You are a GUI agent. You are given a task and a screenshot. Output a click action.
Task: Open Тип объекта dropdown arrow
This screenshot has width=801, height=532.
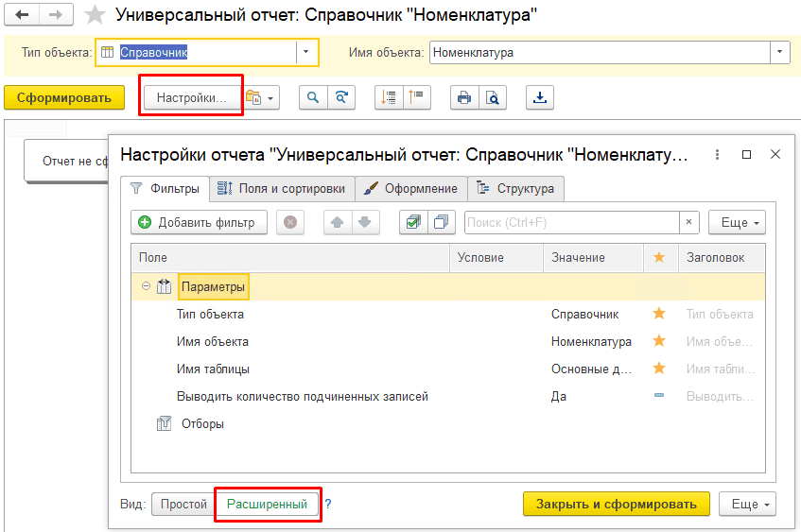306,52
